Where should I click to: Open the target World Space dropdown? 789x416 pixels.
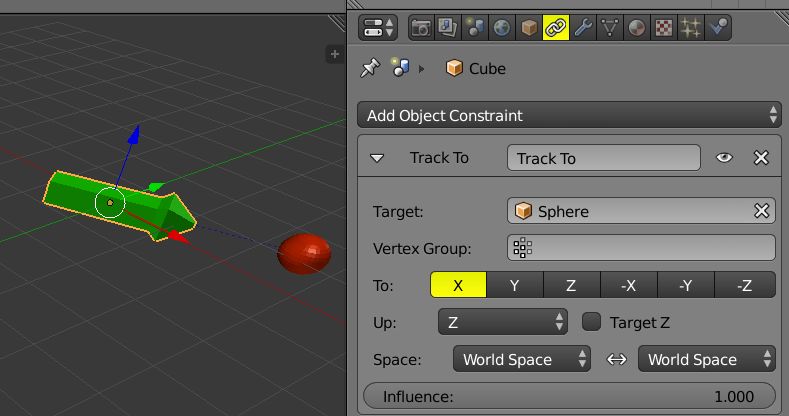coord(521,359)
